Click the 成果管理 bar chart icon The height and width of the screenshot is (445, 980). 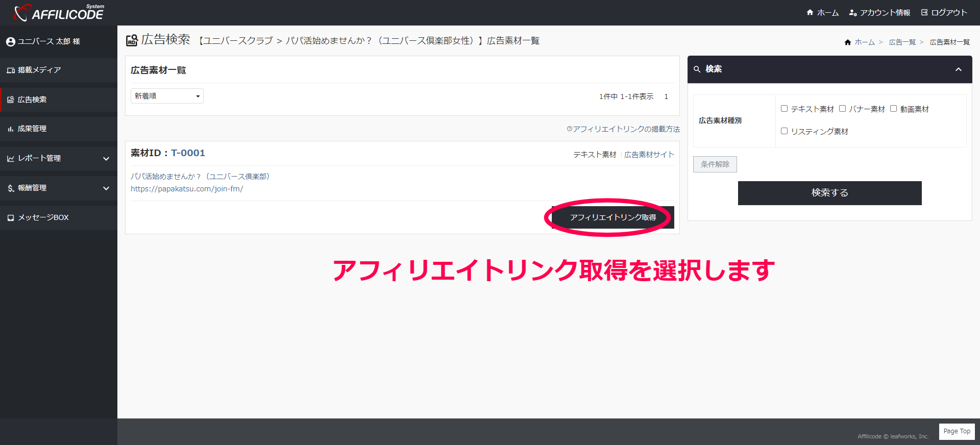(x=11, y=129)
